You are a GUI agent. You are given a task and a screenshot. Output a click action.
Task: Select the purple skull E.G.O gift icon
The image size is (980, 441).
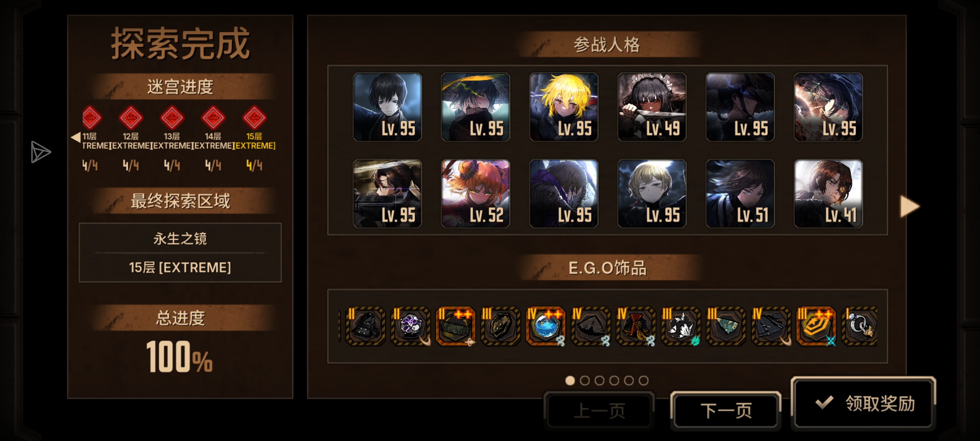pos(410,326)
